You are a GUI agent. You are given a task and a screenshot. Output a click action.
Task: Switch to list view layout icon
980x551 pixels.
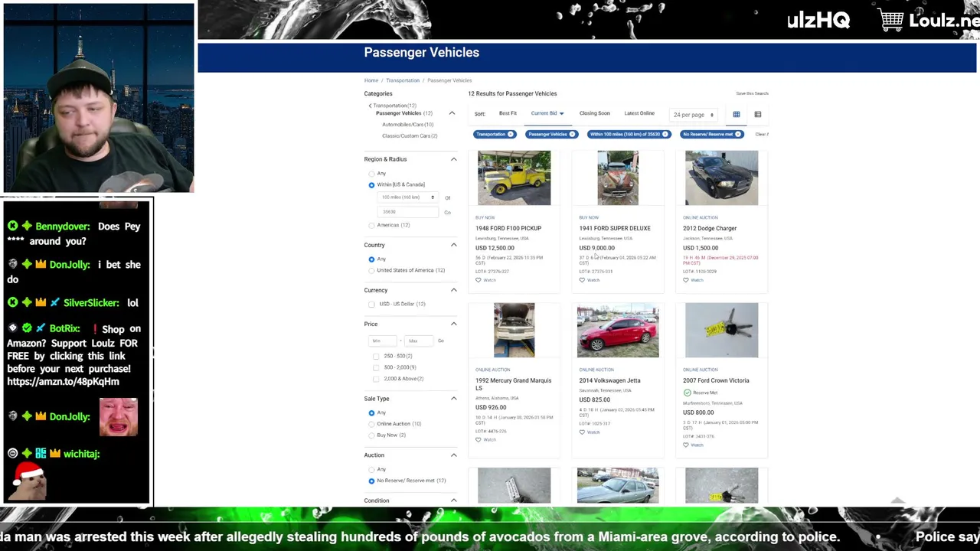(x=758, y=115)
